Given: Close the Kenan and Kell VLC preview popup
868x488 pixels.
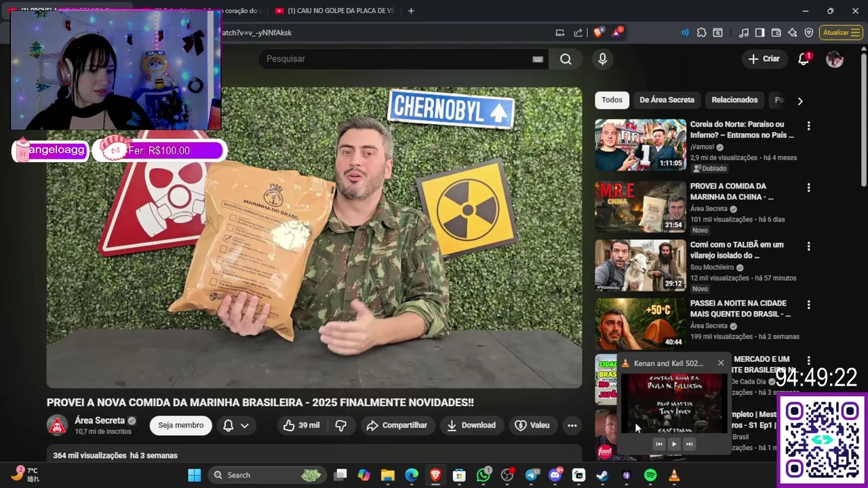Looking at the screenshot, I should pyautogui.click(x=721, y=363).
